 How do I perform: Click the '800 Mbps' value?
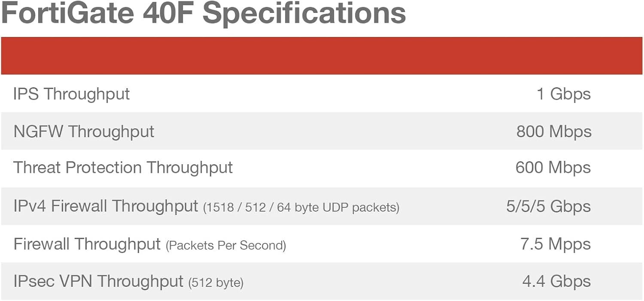pyautogui.click(x=554, y=131)
